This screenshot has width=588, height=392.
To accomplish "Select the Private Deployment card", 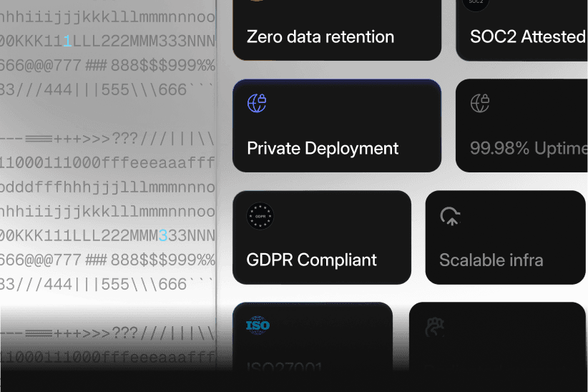I will [337, 126].
